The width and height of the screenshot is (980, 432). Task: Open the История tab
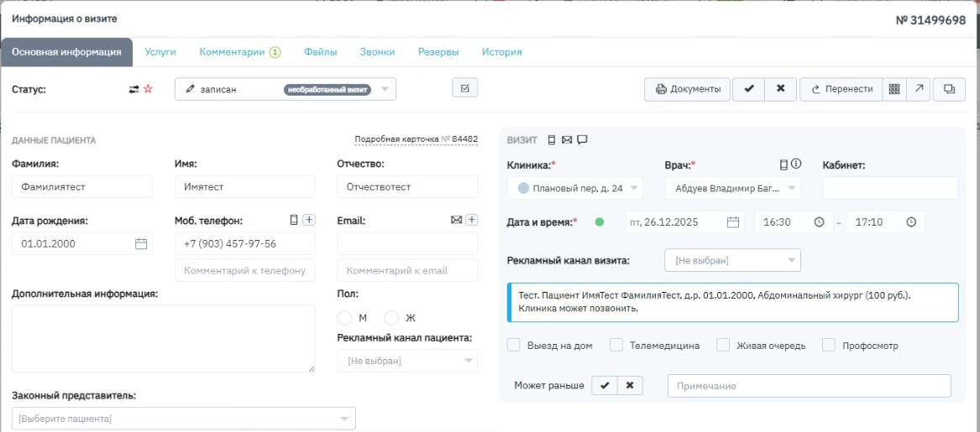[501, 52]
